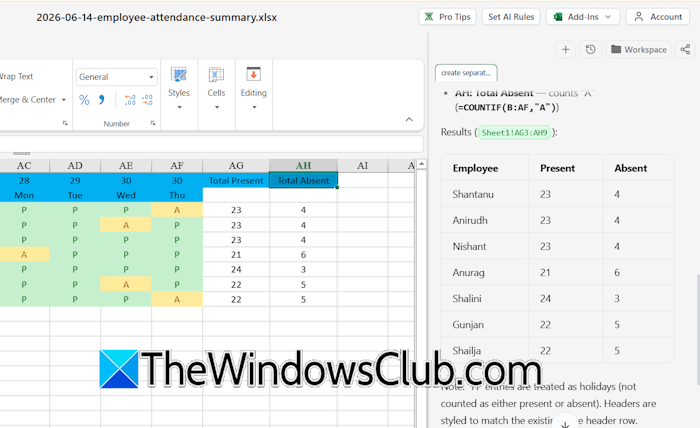Screen dimensions: 700x428
Task: Click Nishant row in results table
Action: pos(557,246)
